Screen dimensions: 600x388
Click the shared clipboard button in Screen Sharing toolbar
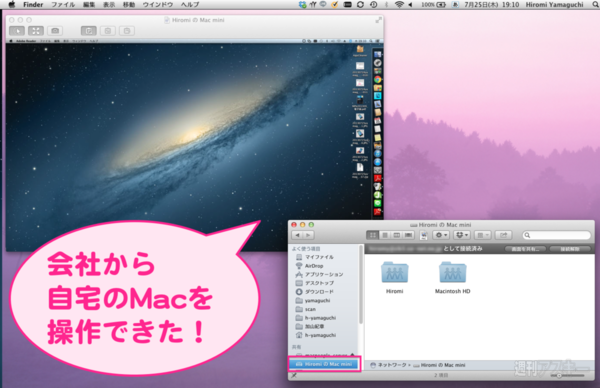tap(89, 31)
